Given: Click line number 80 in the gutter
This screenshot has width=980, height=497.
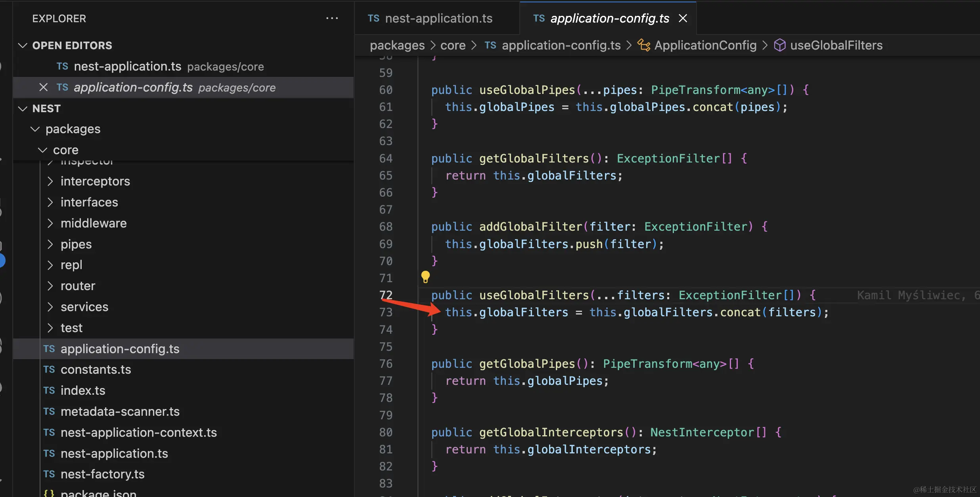Looking at the screenshot, I should click(386, 432).
